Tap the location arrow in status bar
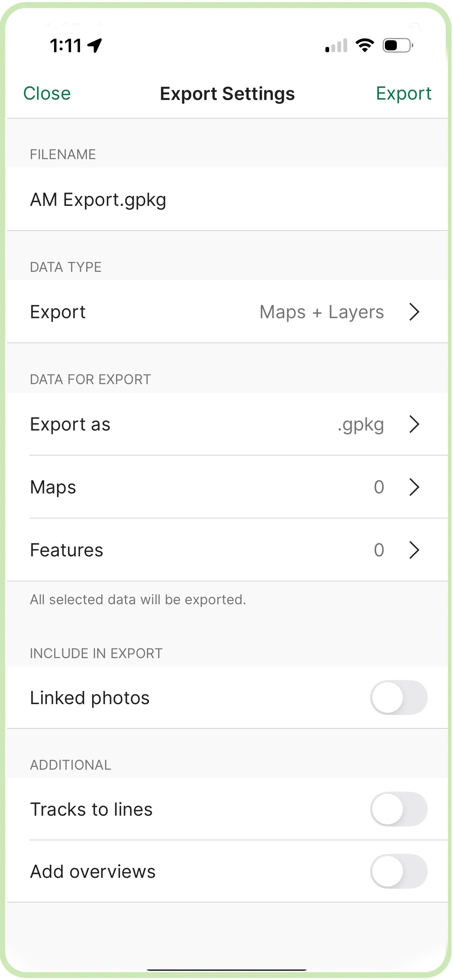The width and height of the screenshot is (453, 980). (x=95, y=45)
